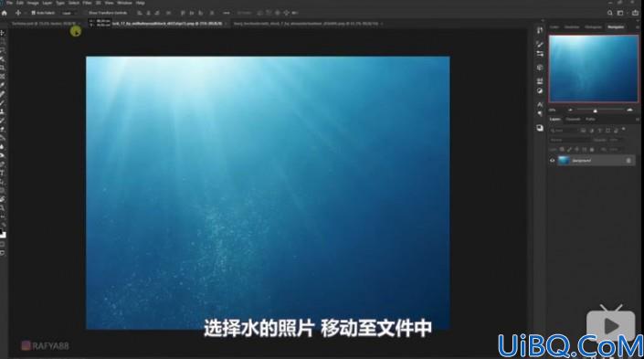The image size is (644, 359).
Task: Select the Eyedropper tool
Action: click(x=2, y=85)
